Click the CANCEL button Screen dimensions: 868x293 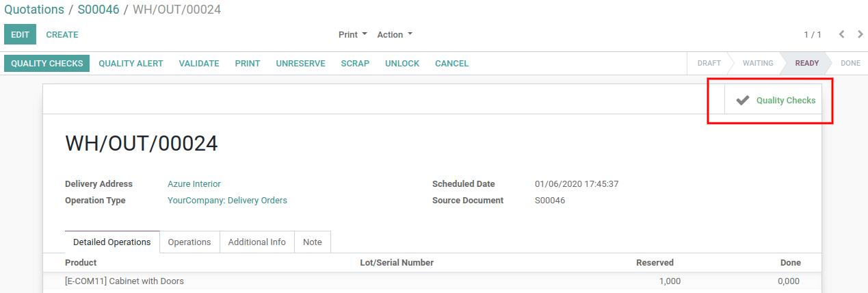point(452,63)
